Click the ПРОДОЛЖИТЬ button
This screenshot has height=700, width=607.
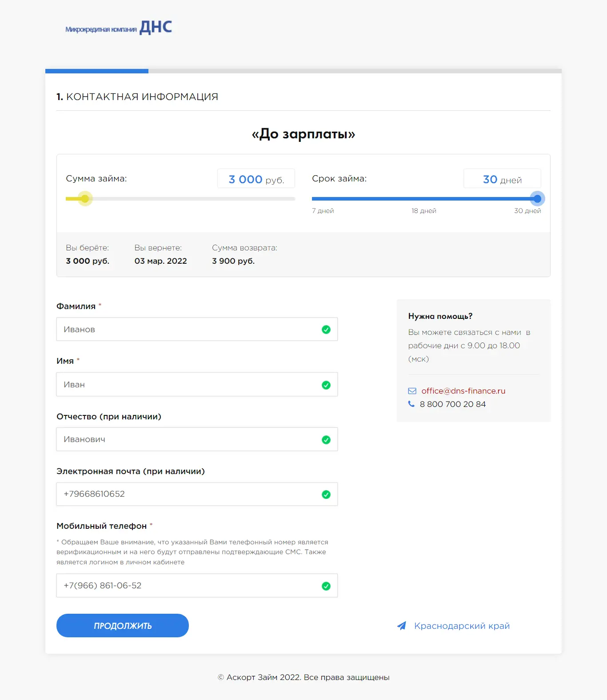[123, 626]
